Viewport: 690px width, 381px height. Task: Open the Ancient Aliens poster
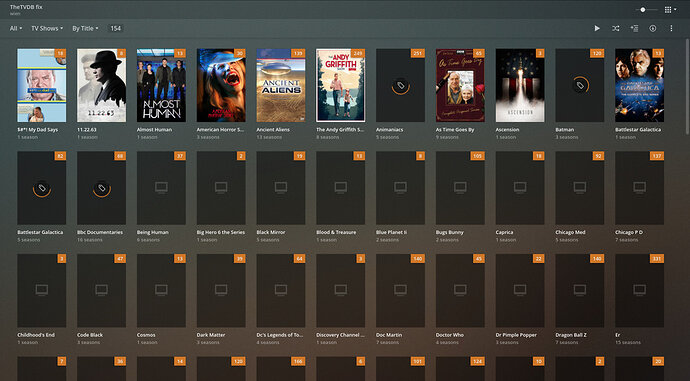point(281,85)
